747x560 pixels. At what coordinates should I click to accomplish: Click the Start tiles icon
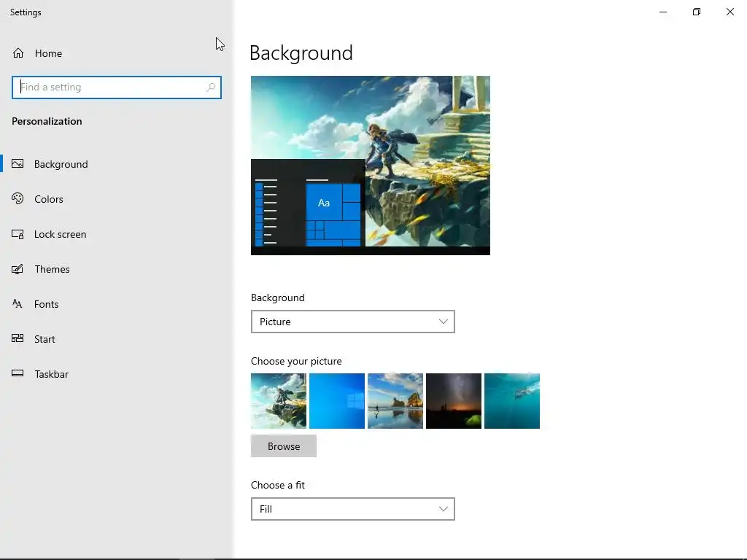coord(18,338)
